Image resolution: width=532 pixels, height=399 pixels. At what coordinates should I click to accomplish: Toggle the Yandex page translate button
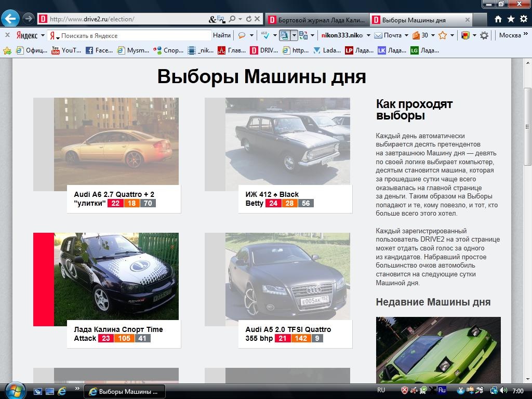(284, 35)
